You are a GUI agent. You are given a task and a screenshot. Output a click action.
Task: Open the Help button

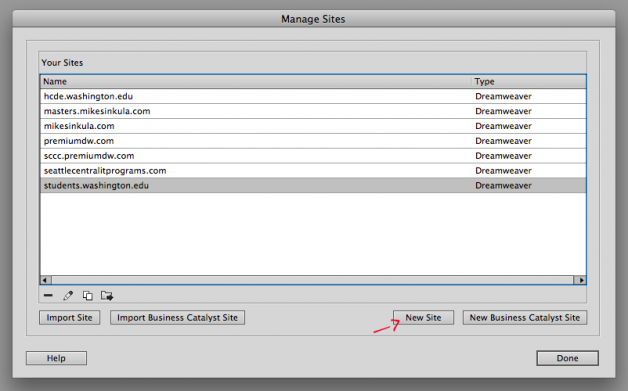click(56, 358)
